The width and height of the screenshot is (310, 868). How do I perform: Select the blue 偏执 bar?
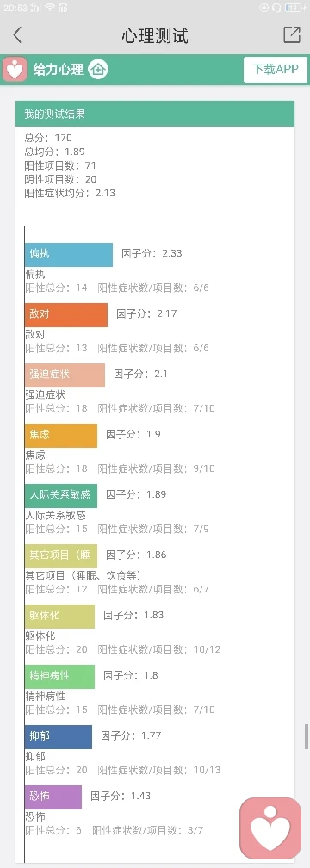point(69,255)
